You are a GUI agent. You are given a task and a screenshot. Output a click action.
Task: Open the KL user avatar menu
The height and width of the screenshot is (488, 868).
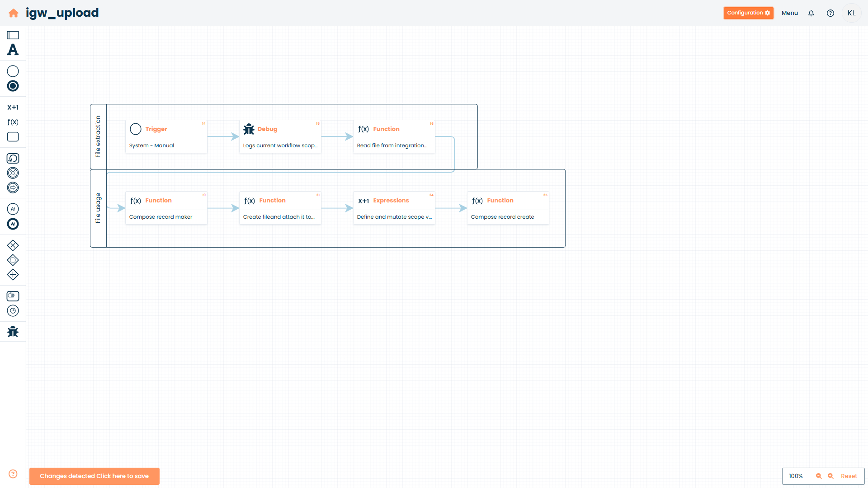(852, 13)
